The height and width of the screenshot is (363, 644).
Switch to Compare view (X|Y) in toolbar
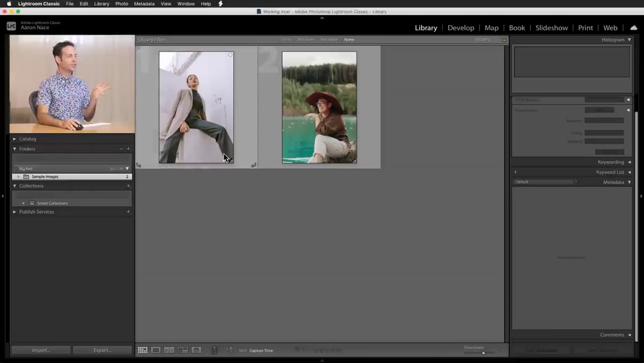pos(169,350)
